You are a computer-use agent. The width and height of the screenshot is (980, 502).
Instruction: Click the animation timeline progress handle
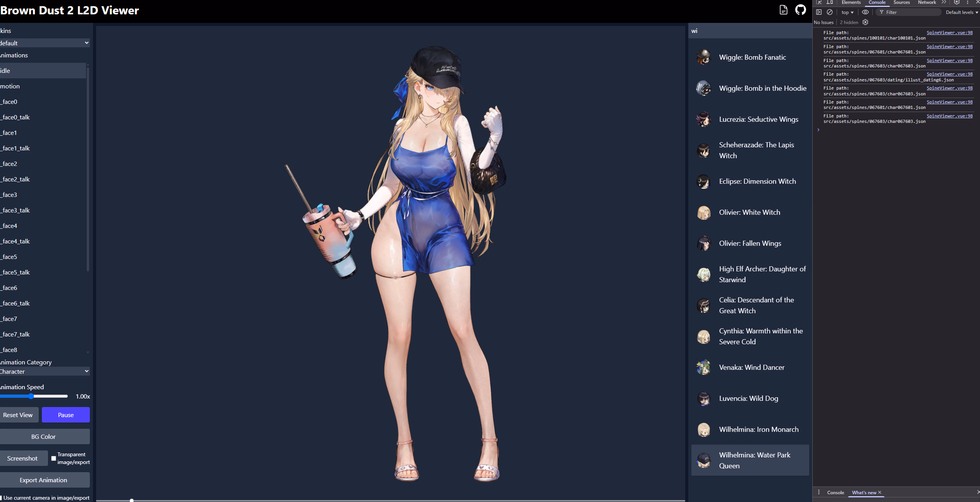132,500
